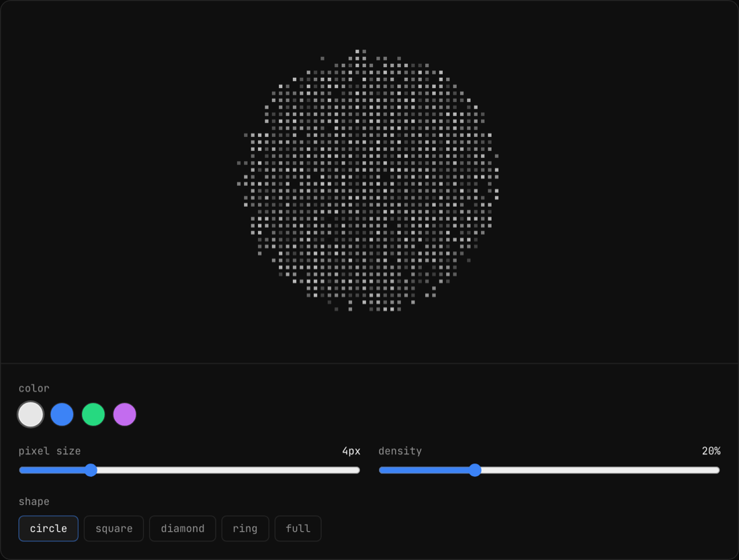Choose the blue color swatch
Viewport: 739px width, 560px height.
[x=62, y=414]
